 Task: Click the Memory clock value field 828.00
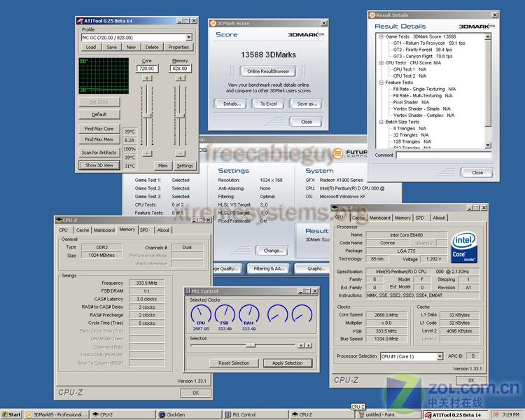point(180,69)
